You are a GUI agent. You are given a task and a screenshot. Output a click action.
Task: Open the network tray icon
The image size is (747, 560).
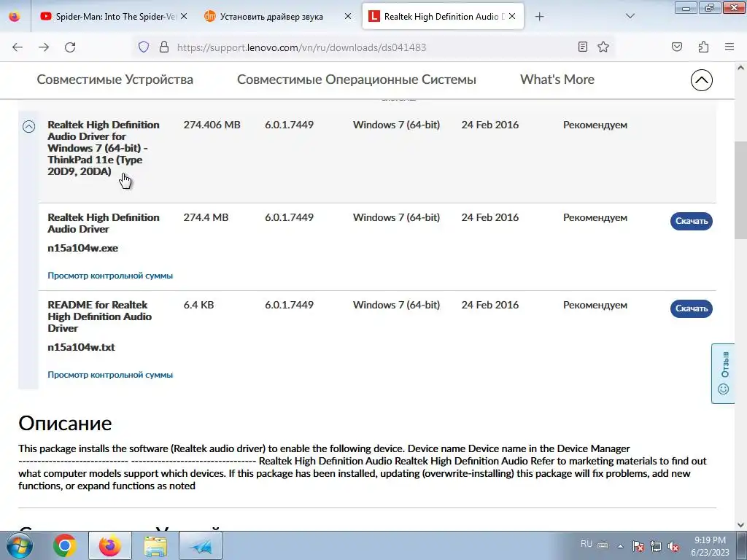point(656,546)
